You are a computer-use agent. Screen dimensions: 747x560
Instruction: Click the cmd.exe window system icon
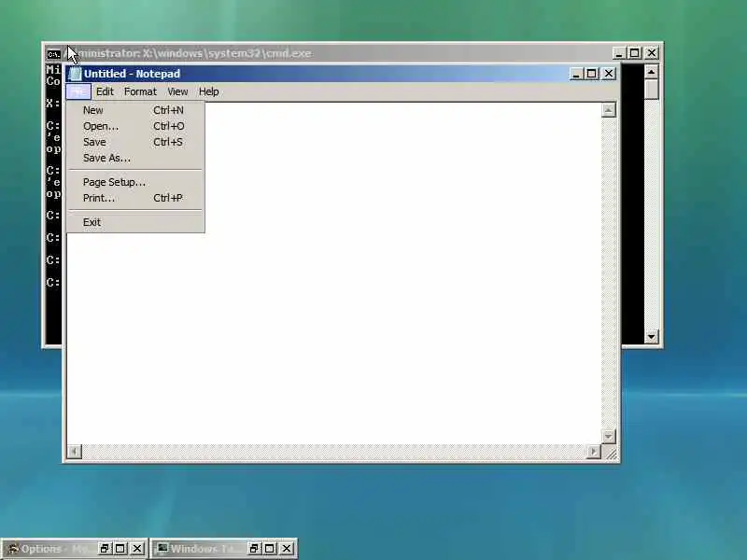coord(54,54)
